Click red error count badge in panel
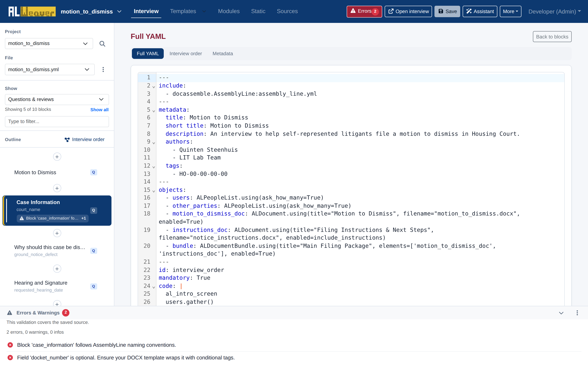Screen dimensions: 588x368 click(66, 313)
